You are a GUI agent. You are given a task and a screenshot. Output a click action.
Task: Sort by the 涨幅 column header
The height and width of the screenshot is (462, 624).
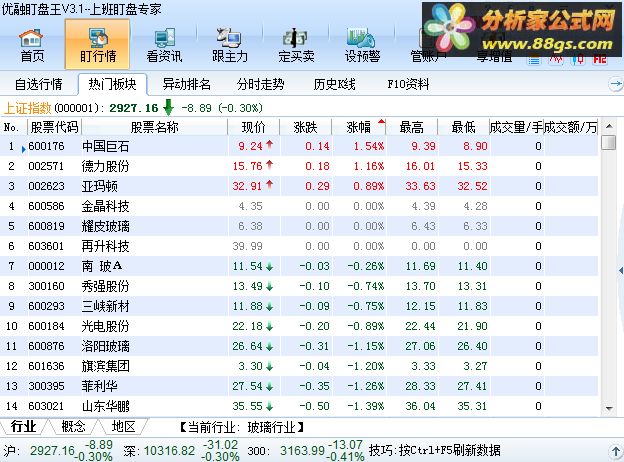[x=359, y=127]
